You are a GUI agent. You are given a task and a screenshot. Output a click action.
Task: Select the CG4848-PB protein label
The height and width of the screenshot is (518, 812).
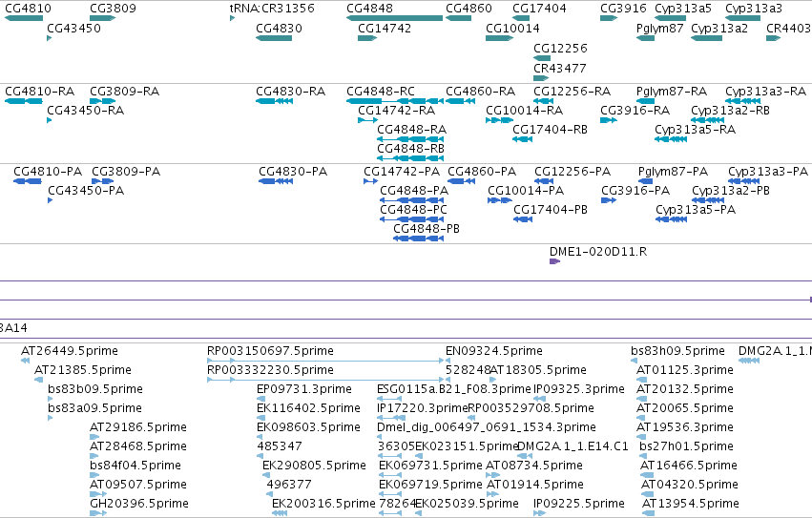pos(427,229)
